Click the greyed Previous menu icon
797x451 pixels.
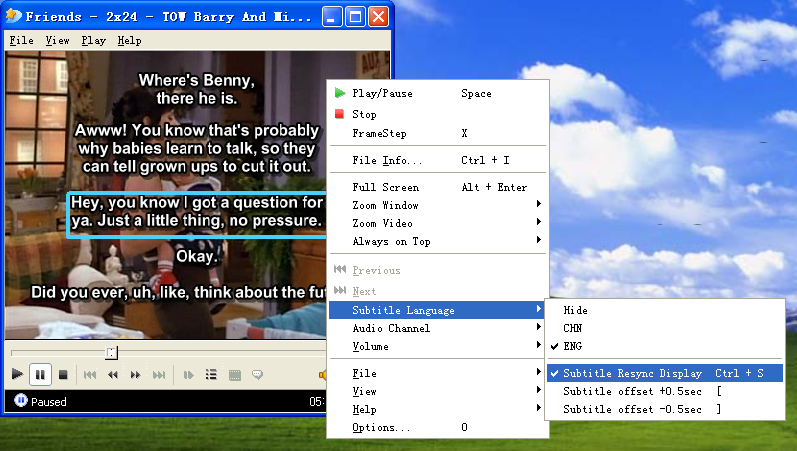(340, 269)
